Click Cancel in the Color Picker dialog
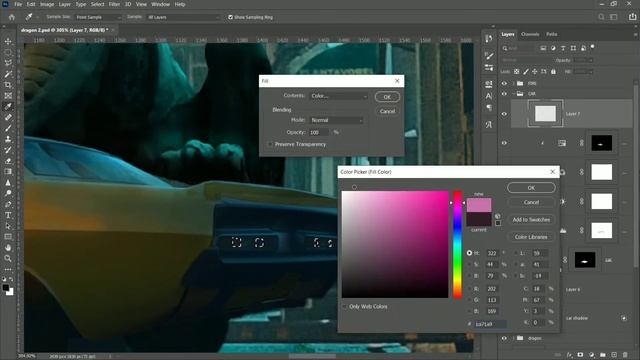 pyautogui.click(x=531, y=202)
